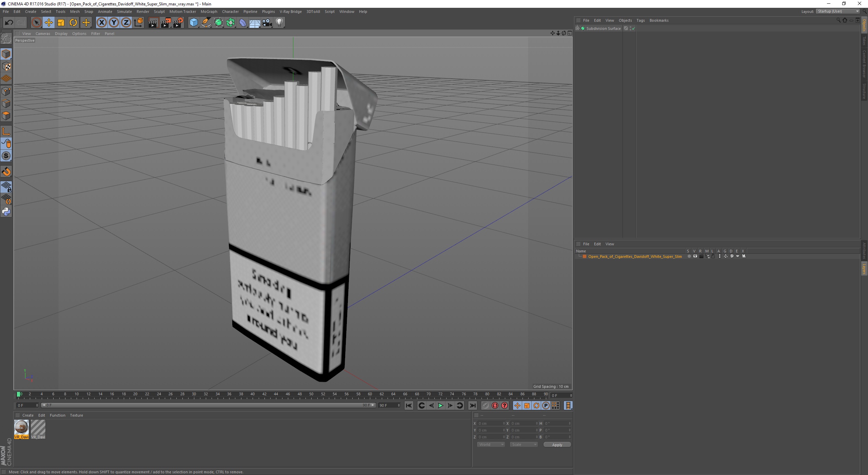Go to start of animation
The width and height of the screenshot is (868, 475).
point(409,406)
